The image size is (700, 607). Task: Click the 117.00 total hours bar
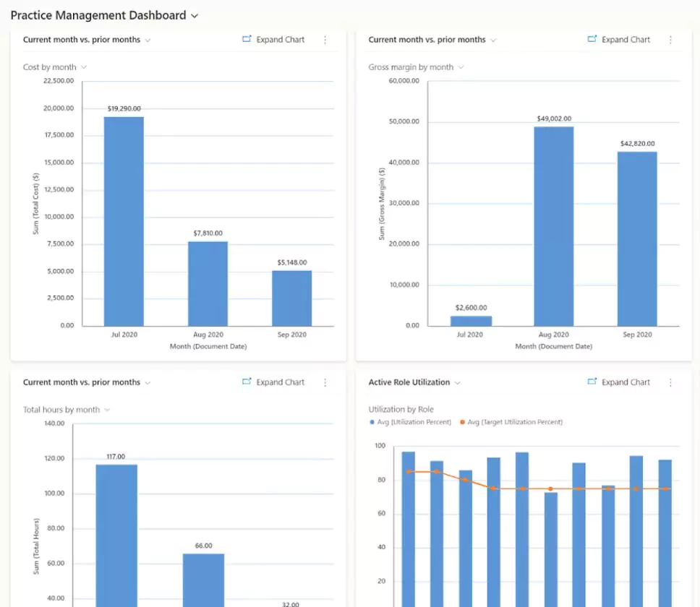116,535
